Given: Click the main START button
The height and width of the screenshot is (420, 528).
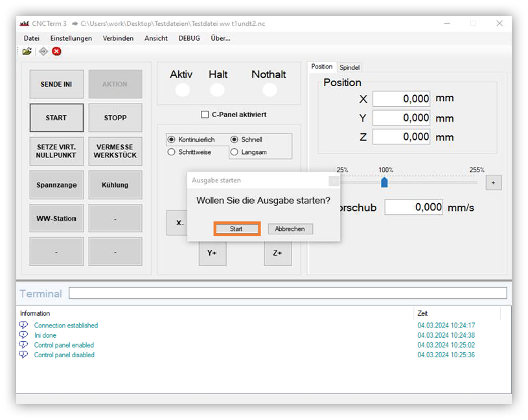Looking at the screenshot, I should click(56, 118).
